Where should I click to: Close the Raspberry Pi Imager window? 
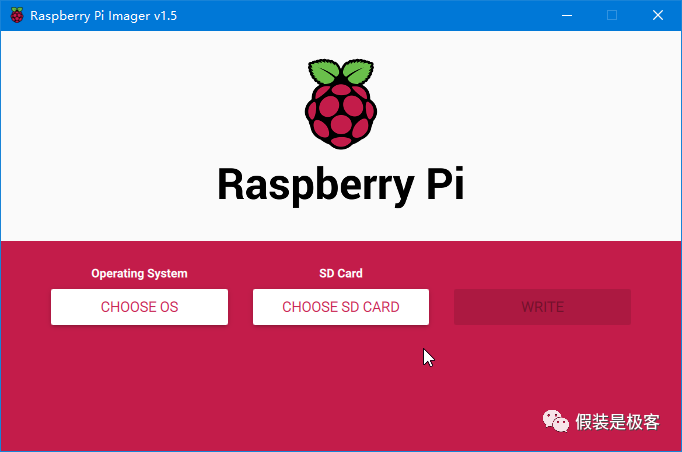tap(658, 15)
